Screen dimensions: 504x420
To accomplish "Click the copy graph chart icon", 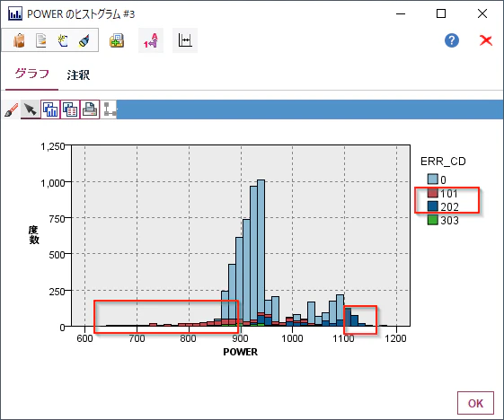I will [x=50, y=109].
